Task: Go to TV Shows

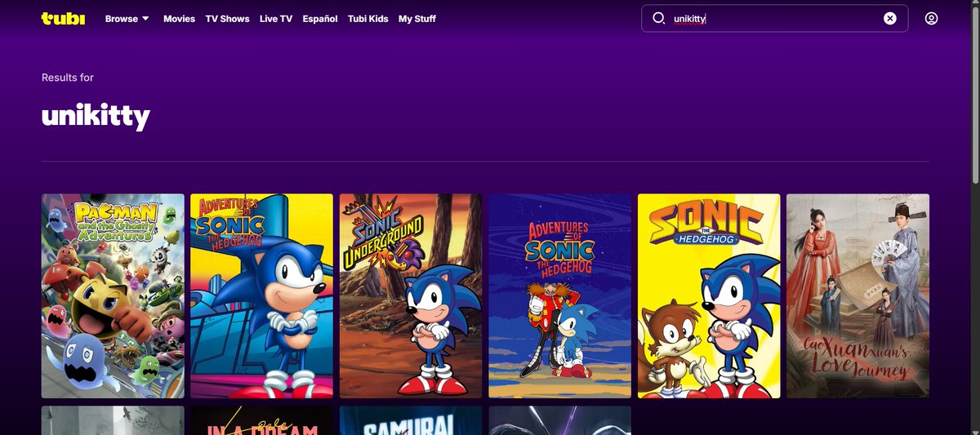Action: click(x=227, y=19)
